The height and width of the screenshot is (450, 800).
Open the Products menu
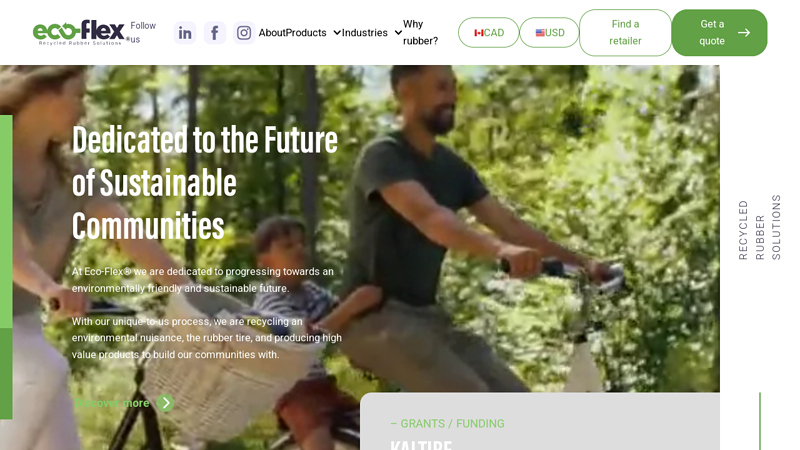tap(306, 33)
